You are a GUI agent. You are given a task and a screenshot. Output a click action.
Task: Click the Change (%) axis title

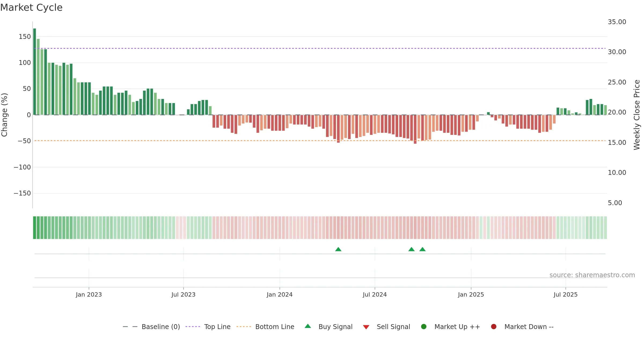(4, 115)
